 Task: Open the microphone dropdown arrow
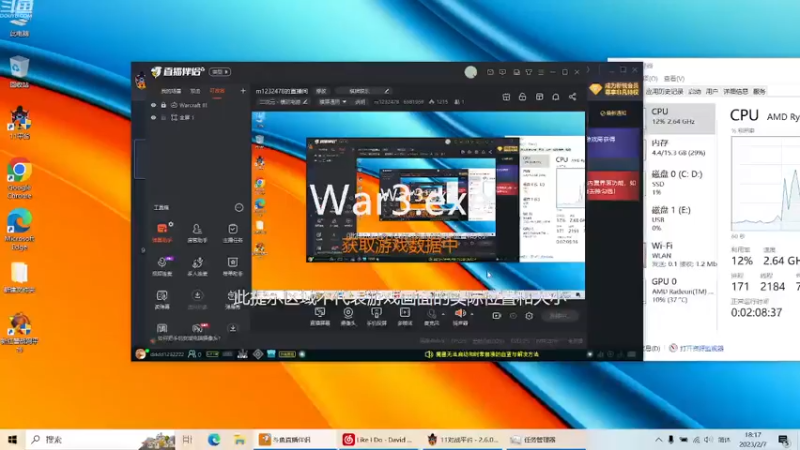tap(443, 314)
